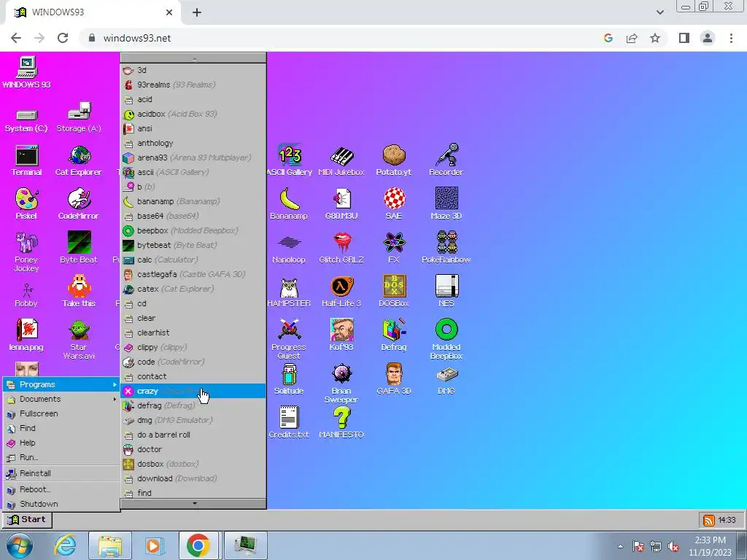Open Progress Quest icon
This screenshot has width=747, height=560.
point(289,339)
